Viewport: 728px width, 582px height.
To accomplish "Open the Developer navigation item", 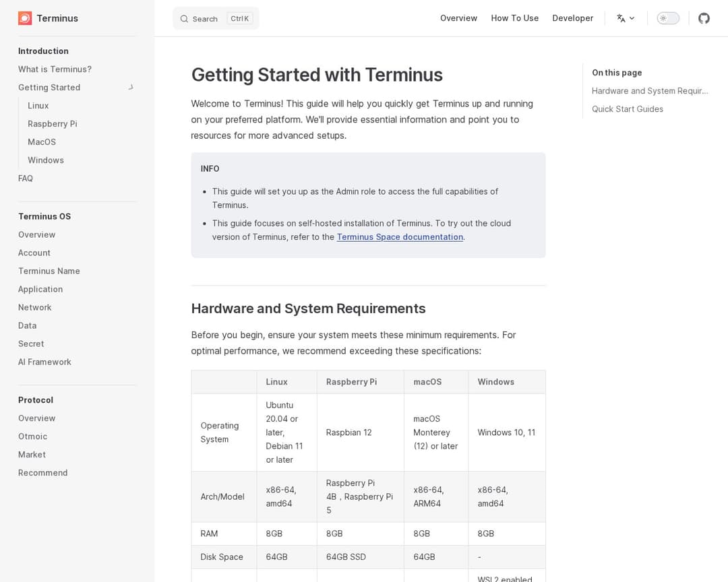I will tap(572, 18).
